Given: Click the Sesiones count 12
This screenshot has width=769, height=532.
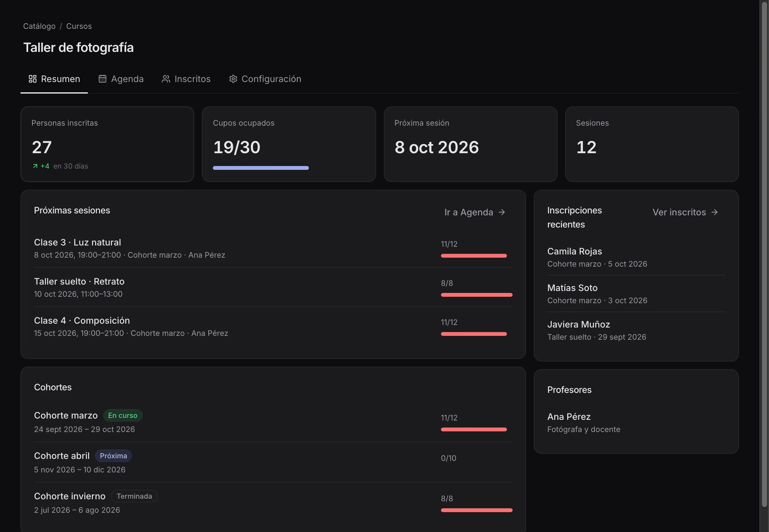Looking at the screenshot, I should (586, 147).
